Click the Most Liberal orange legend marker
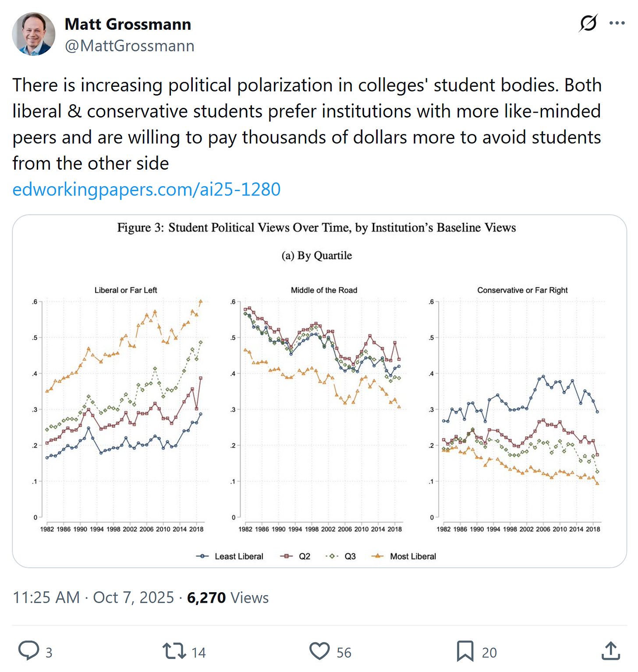The width and height of the screenshot is (638, 672). point(377,556)
